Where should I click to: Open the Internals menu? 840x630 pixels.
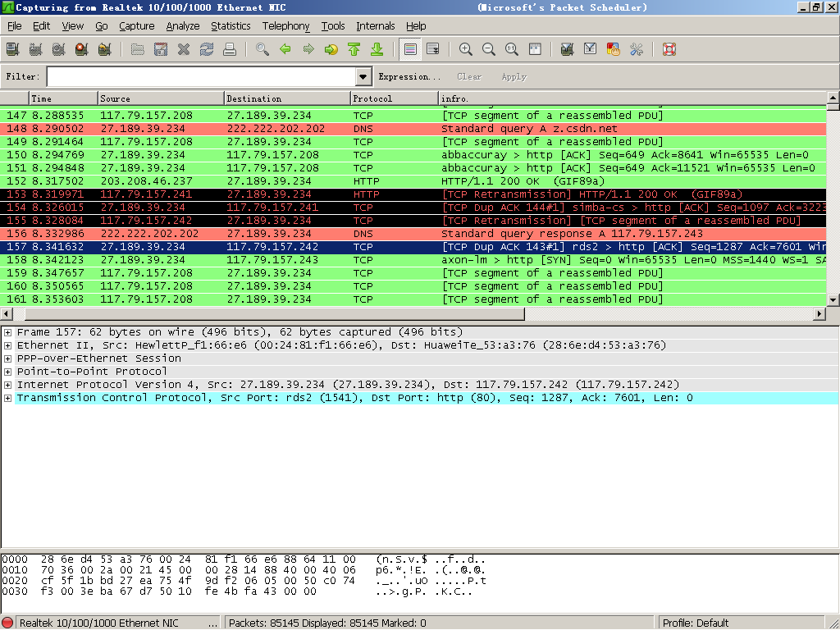376,25
